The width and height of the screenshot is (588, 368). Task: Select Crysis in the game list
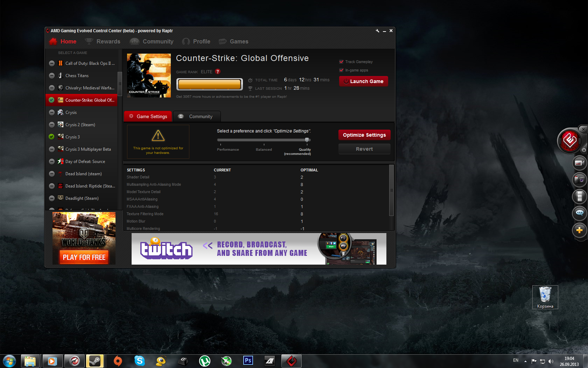click(x=82, y=113)
